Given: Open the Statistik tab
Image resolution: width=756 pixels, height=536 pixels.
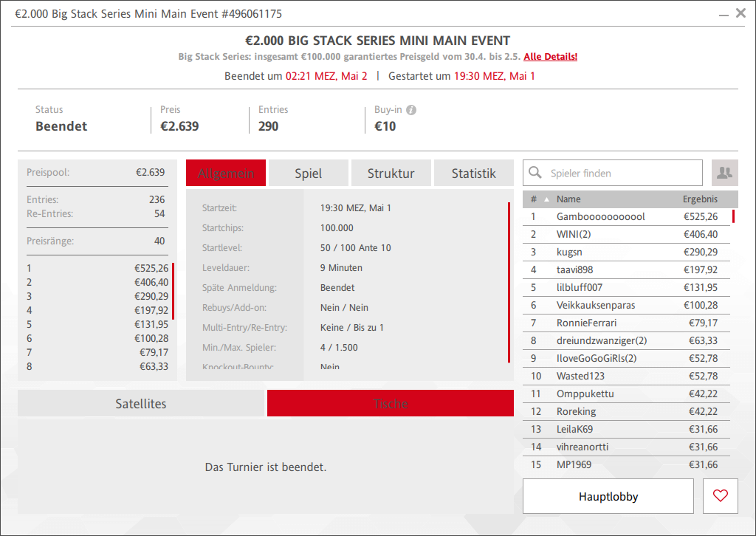Looking at the screenshot, I should coord(473,173).
